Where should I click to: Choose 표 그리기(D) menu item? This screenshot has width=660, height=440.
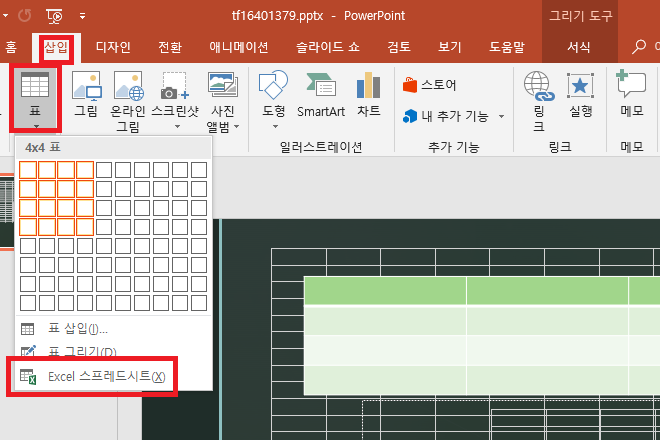click(x=113, y=350)
